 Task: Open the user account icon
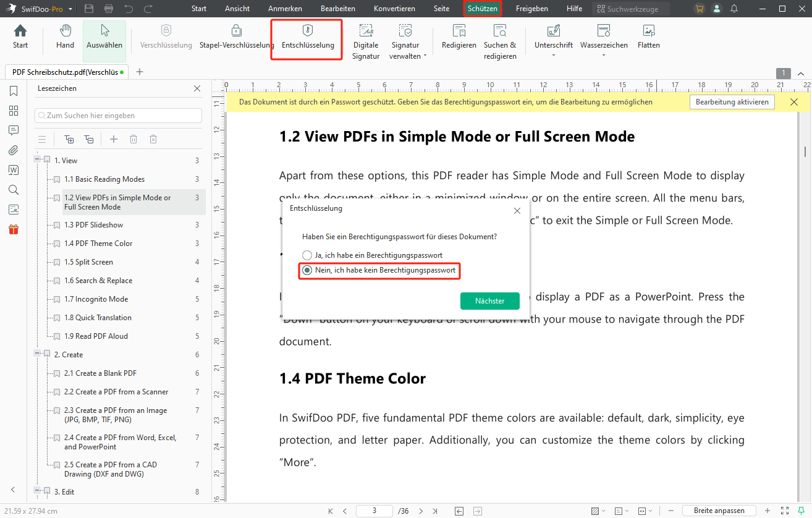coord(716,9)
